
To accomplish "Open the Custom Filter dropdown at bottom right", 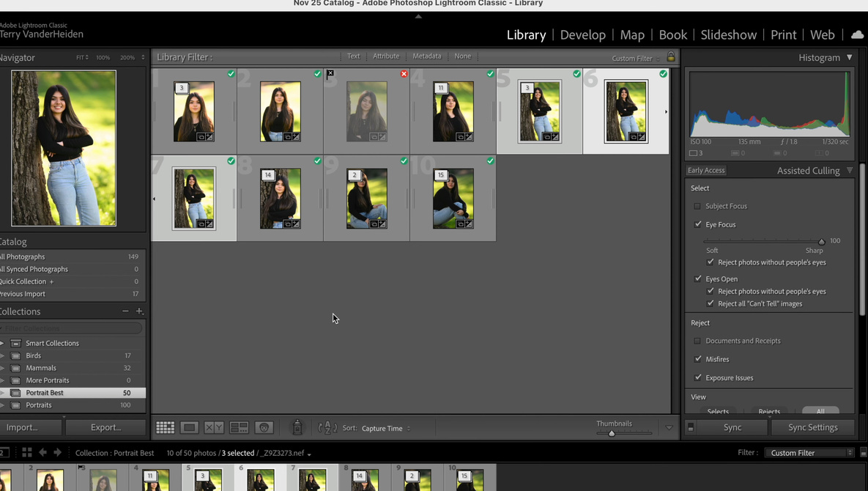I will [x=809, y=453].
